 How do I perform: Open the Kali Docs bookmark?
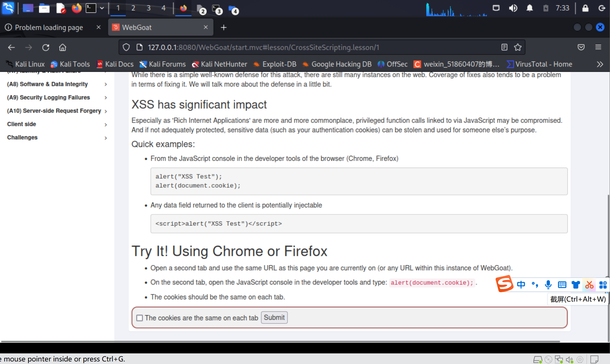pyautogui.click(x=115, y=64)
